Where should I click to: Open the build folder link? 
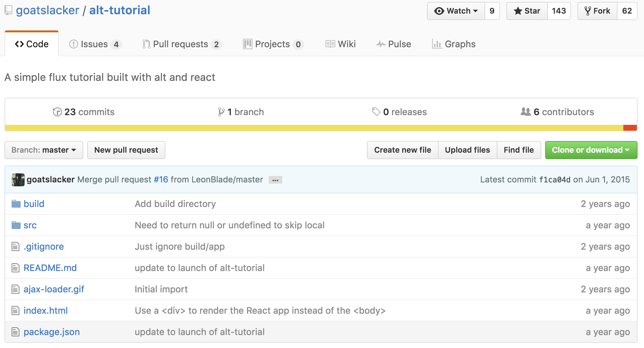[34, 204]
